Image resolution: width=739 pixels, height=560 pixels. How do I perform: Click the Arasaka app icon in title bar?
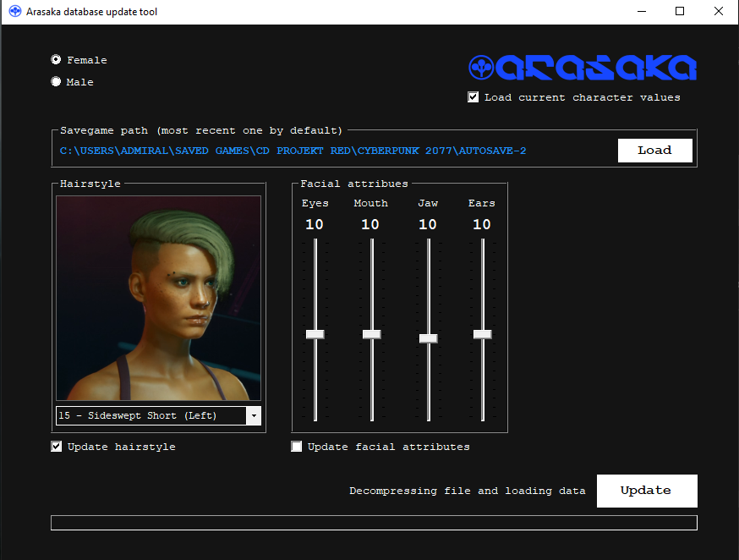pos(15,11)
